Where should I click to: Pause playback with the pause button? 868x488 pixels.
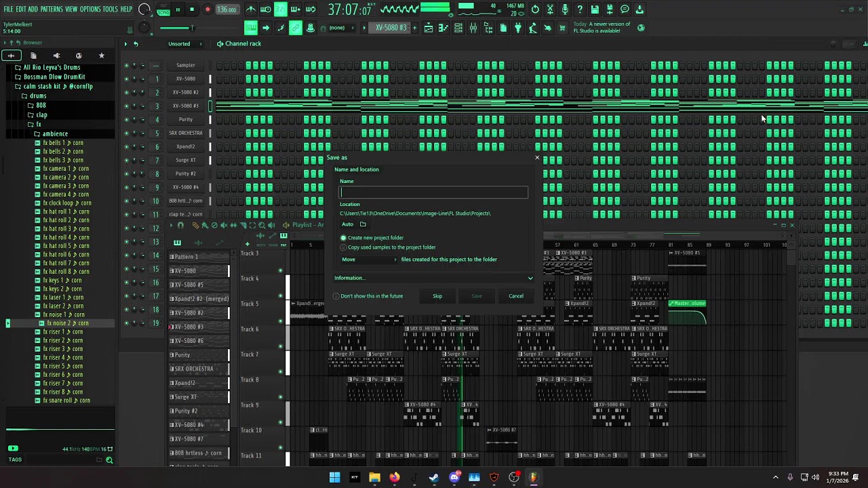[178, 9]
